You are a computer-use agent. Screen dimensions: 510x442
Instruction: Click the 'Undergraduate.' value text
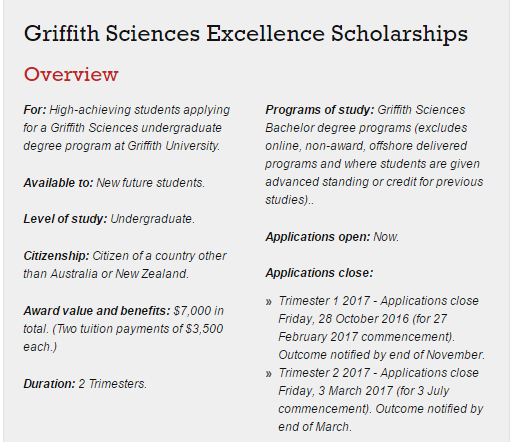coord(152,219)
